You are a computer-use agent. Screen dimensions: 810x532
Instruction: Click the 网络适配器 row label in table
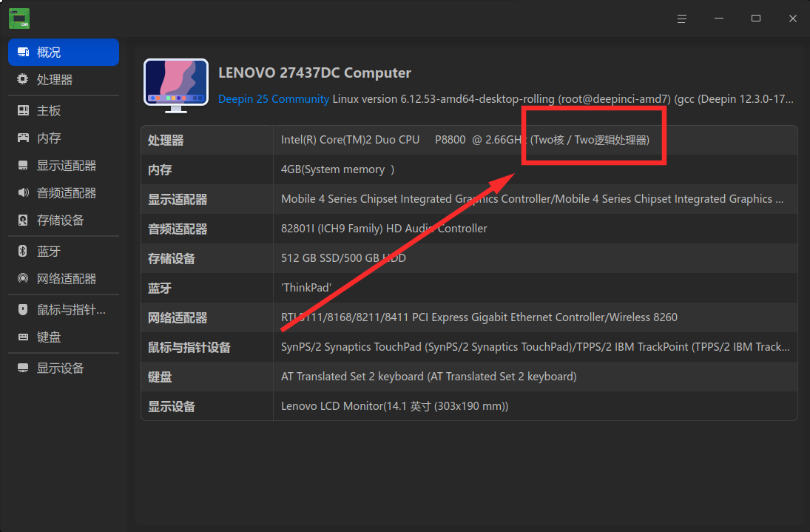point(178,318)
